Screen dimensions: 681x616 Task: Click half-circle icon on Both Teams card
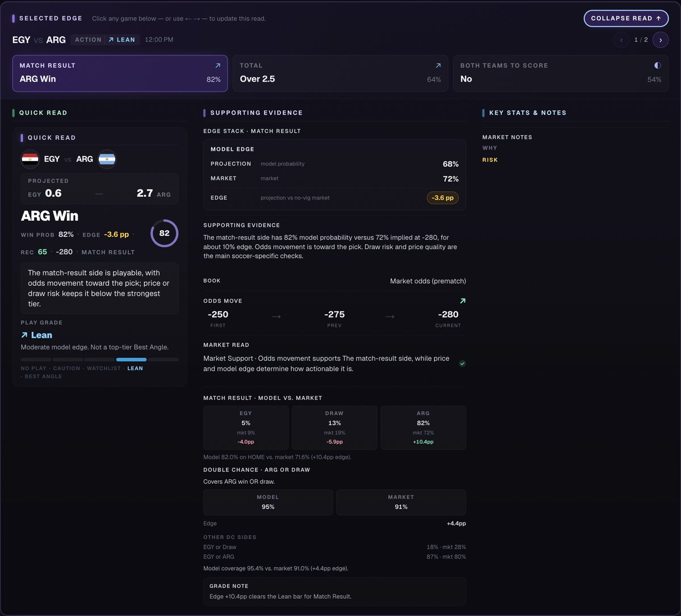658,66
